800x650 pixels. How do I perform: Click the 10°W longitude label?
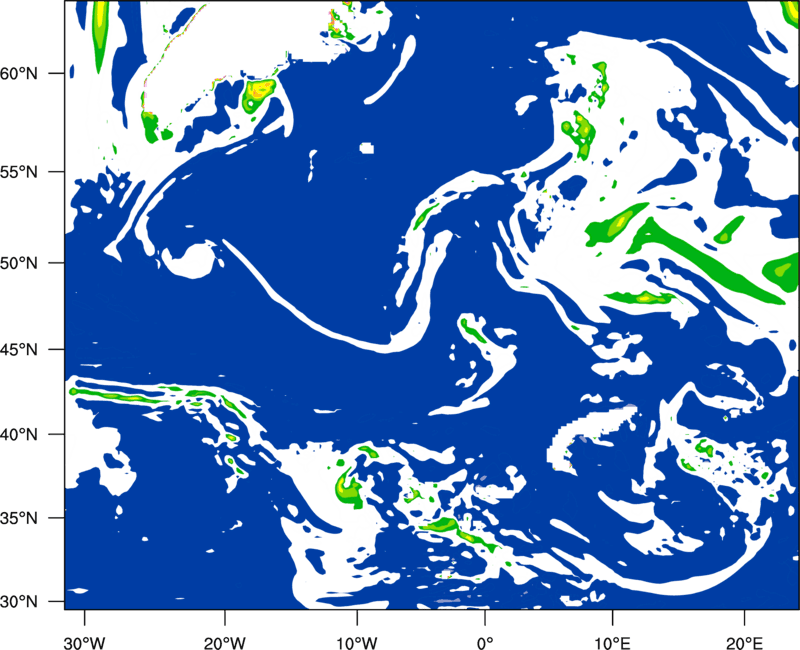(x=356, y=643)
